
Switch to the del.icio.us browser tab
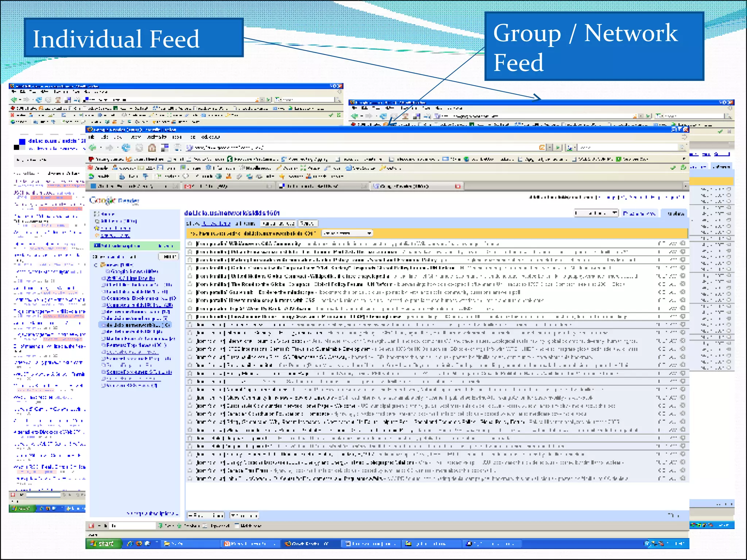323,186
